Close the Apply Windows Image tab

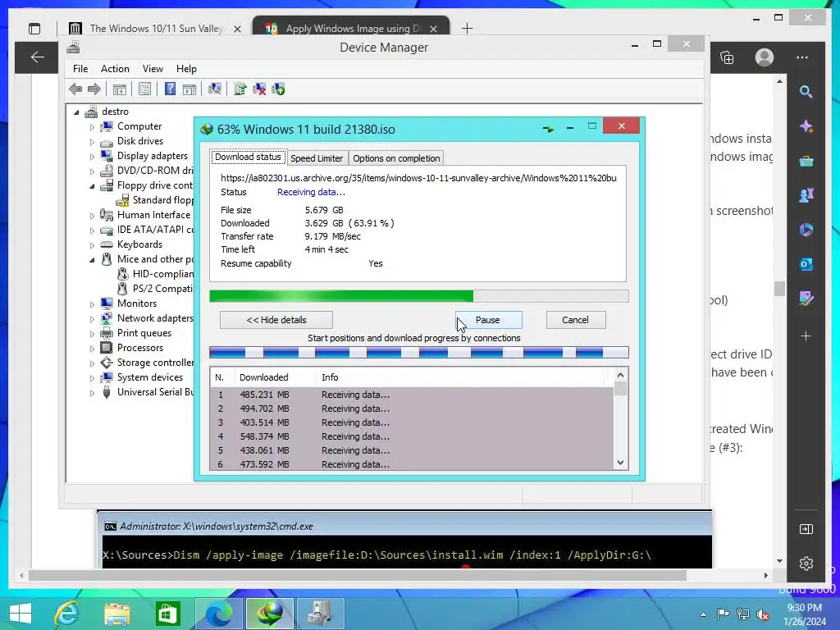coord(433,29)
